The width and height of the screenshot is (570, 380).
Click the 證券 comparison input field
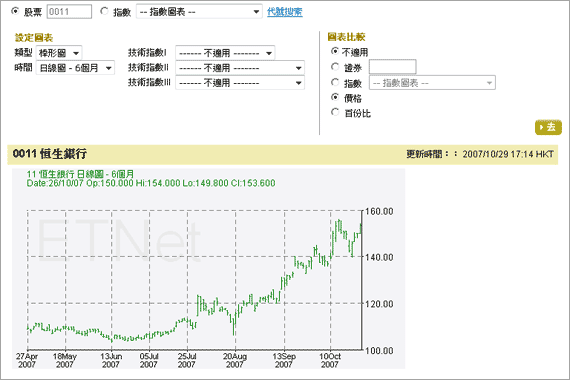pos(393,67)
